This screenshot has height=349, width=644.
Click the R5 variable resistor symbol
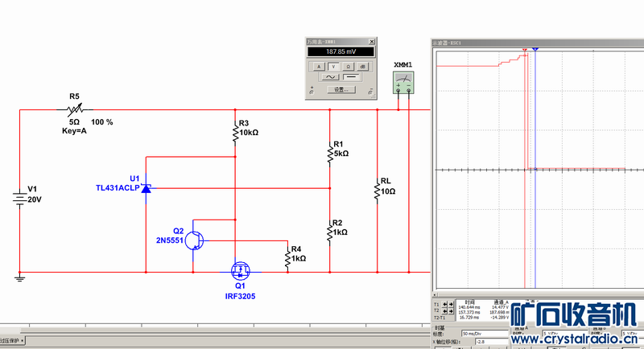[74, 110]
